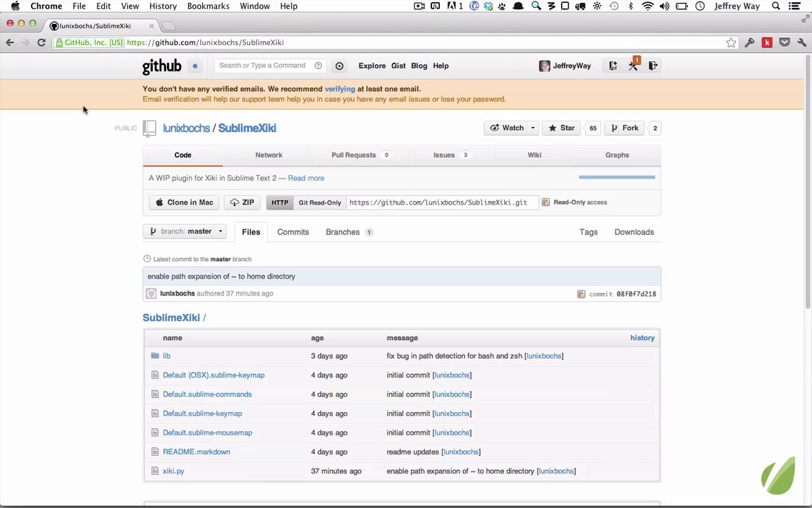Open Chrome History menu
The width and height of the screenshot is (812, 508).
point(163,6)
